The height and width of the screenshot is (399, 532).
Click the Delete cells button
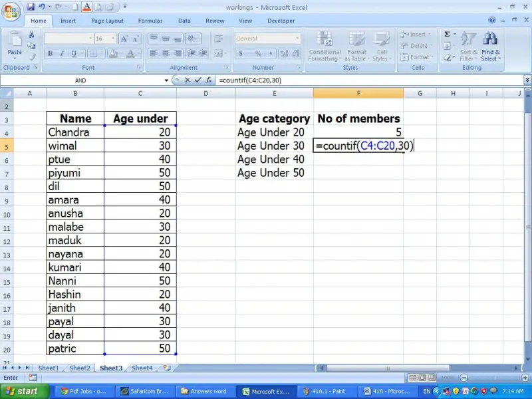[x=417, y=46]
